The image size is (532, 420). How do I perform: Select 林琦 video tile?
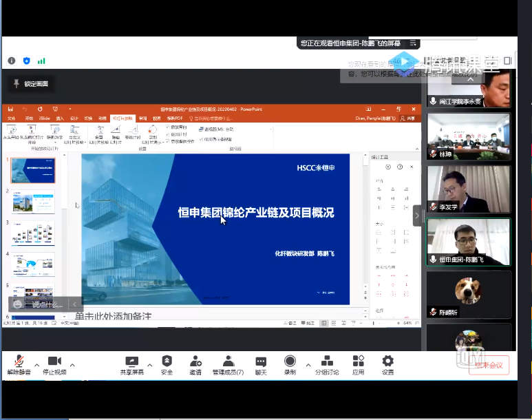[468, 136]
